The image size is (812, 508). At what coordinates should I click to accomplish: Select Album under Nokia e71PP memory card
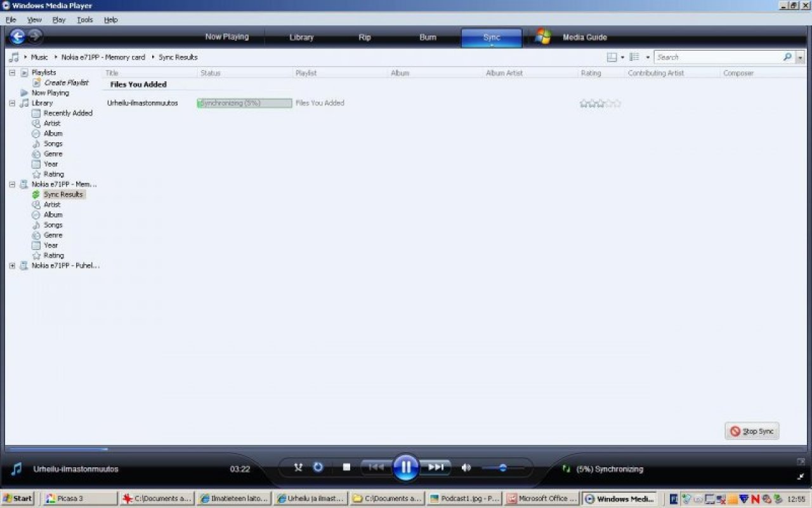click(53, 215)
